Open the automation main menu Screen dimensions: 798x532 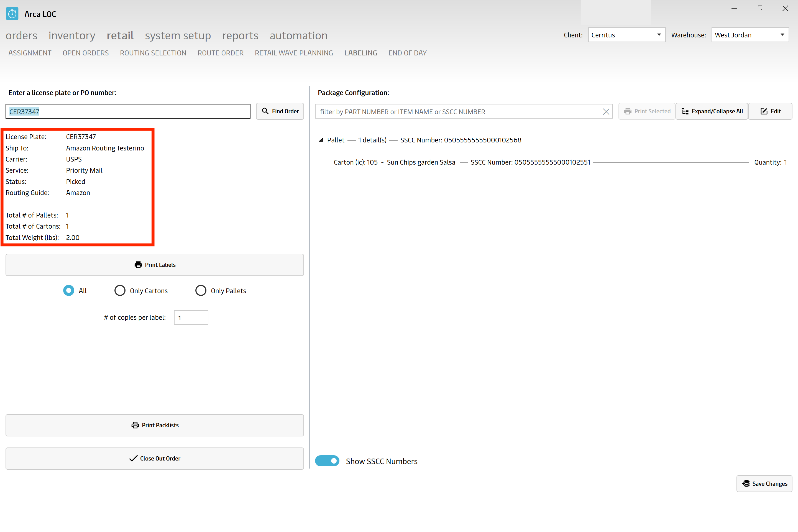(x=299, y=36)
